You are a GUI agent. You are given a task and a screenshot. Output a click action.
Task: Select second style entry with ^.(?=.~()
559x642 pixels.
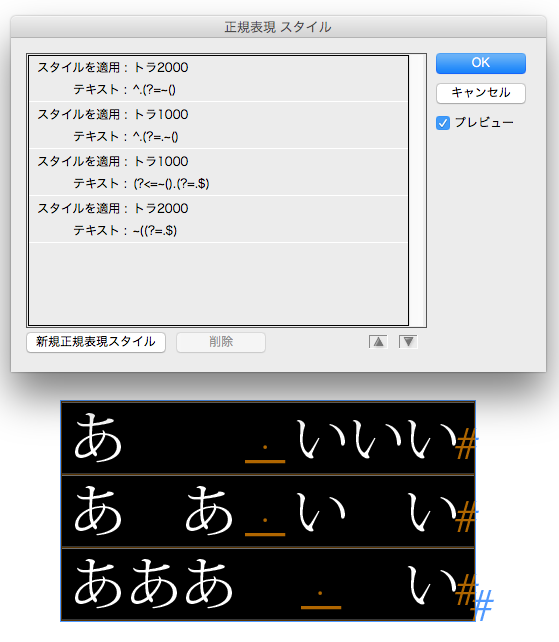coord(218,125)
